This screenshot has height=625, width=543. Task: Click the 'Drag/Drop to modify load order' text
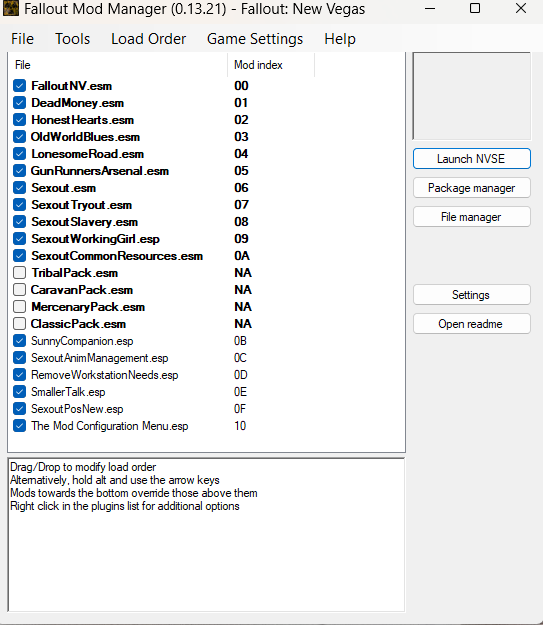83,467
